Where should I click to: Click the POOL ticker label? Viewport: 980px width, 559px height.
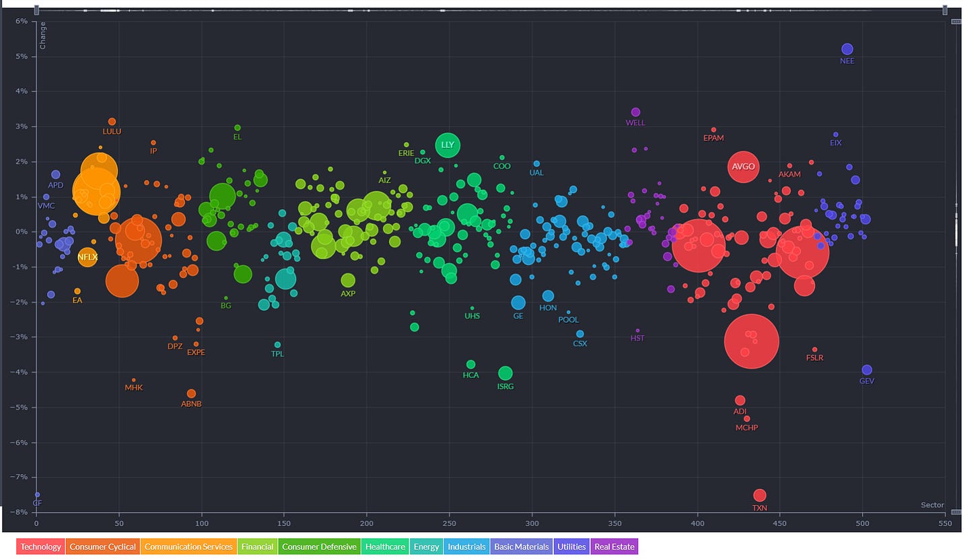point(569,320)
